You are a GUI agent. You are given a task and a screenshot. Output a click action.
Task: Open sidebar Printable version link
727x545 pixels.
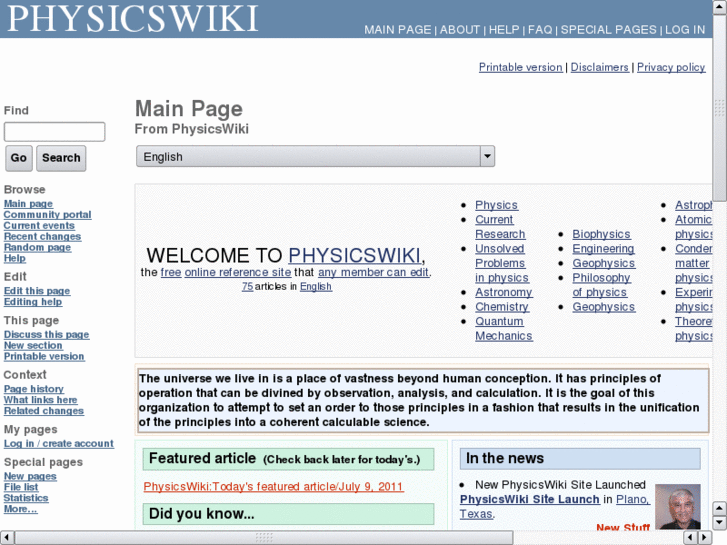pos(44,356)
